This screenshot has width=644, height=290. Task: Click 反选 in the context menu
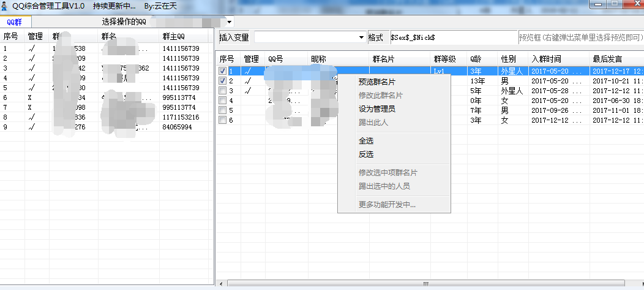pyautogui.click(x=366, y=155)
